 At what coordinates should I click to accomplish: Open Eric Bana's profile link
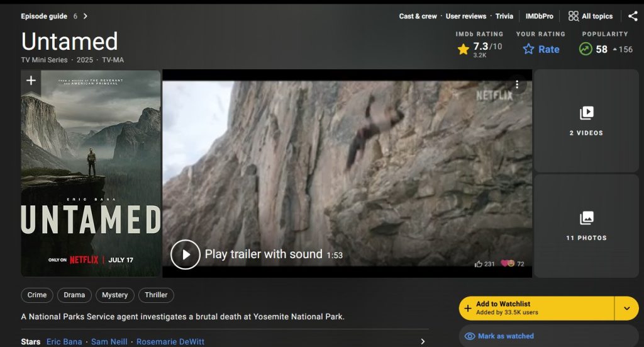coord(64,342)
